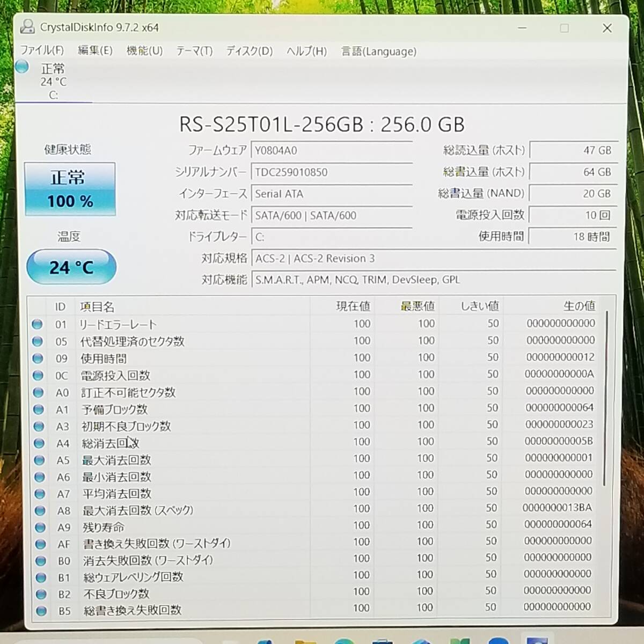Select the C: drive tab showing 24 °C
This screenshot has height=644, width=644.
pyautogui.click(x=53, y=82)
